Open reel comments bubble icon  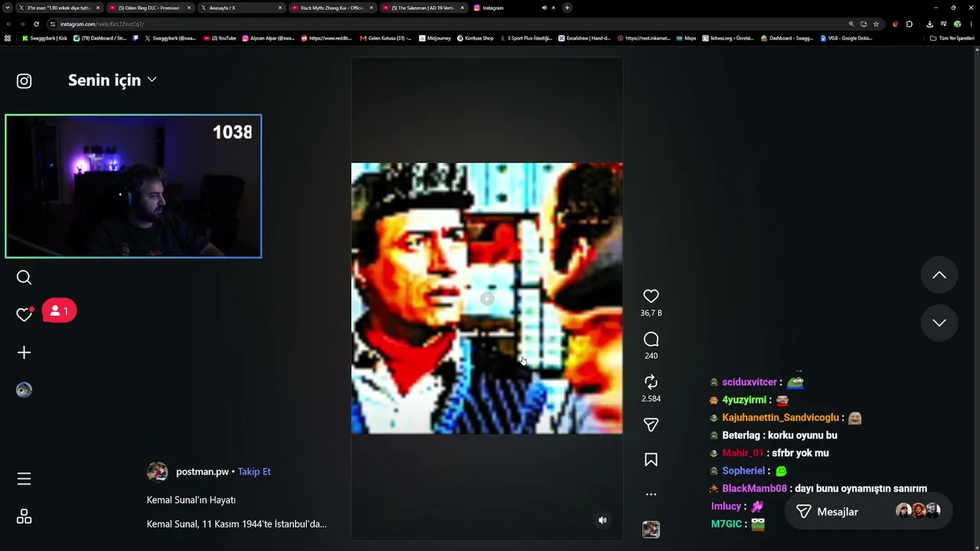[651, 339]
